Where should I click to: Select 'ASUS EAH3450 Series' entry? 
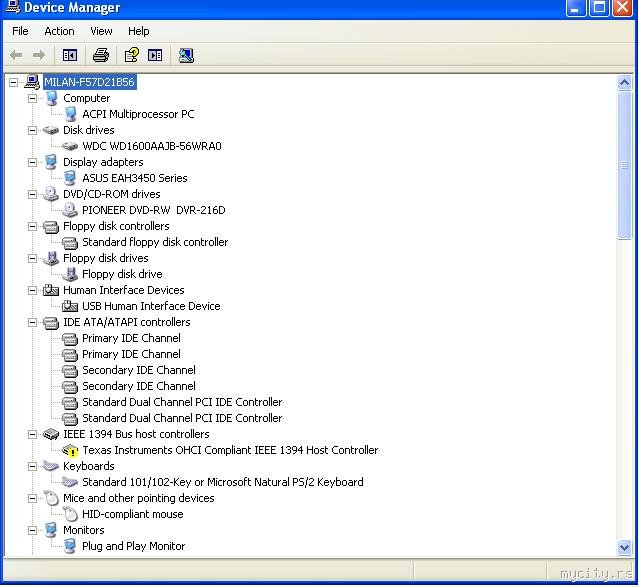[135, 178]
